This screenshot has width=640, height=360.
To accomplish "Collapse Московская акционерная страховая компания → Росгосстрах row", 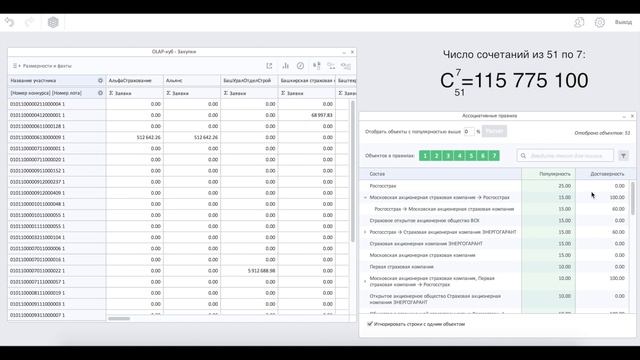I will pos(365,198).
